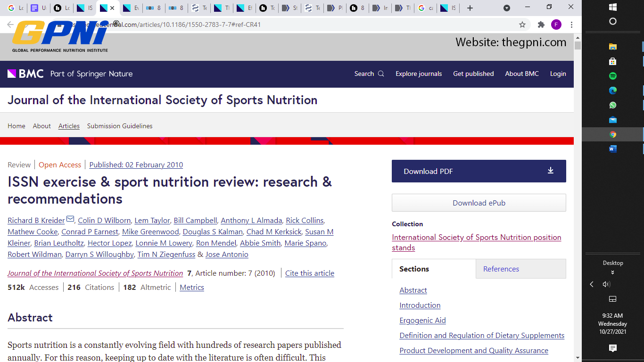Screen dimensions: 644x362
Task: Bookmark this page with the star icon
Action: (x=522, y=25)
